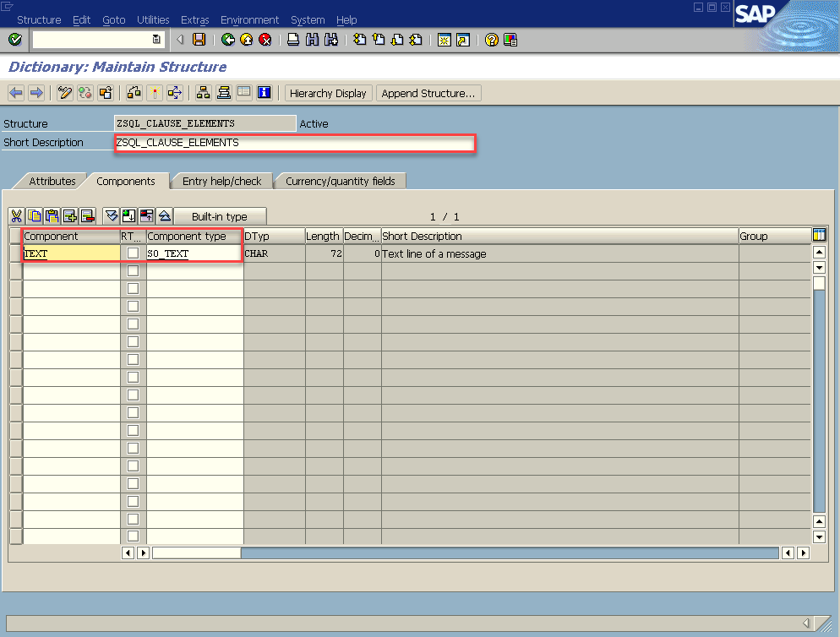840x637 pixels.
Task: Click the blue previous object arrow
Action: 16,93
